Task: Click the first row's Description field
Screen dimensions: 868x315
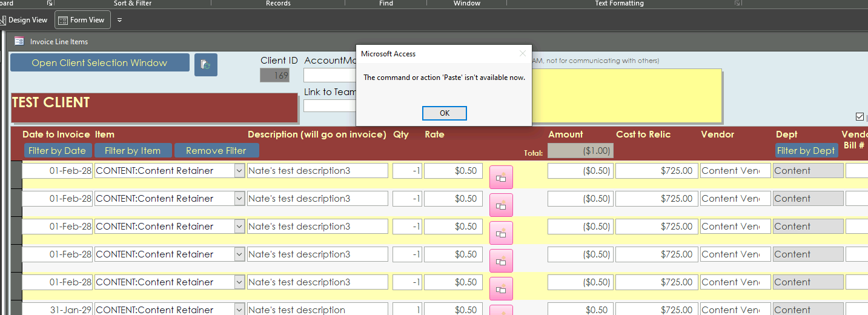Action: [x=317, y=171]
